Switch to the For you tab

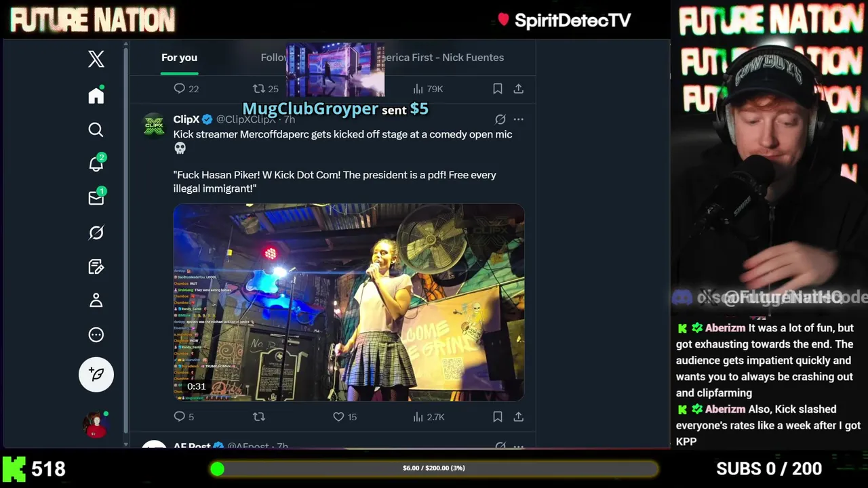tap(179, 58)
